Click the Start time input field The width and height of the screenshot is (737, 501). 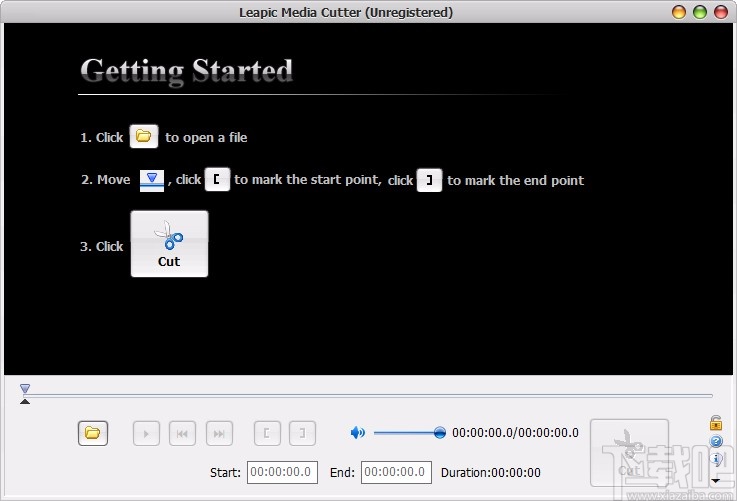pyautogui.click(x=282, y=472)
